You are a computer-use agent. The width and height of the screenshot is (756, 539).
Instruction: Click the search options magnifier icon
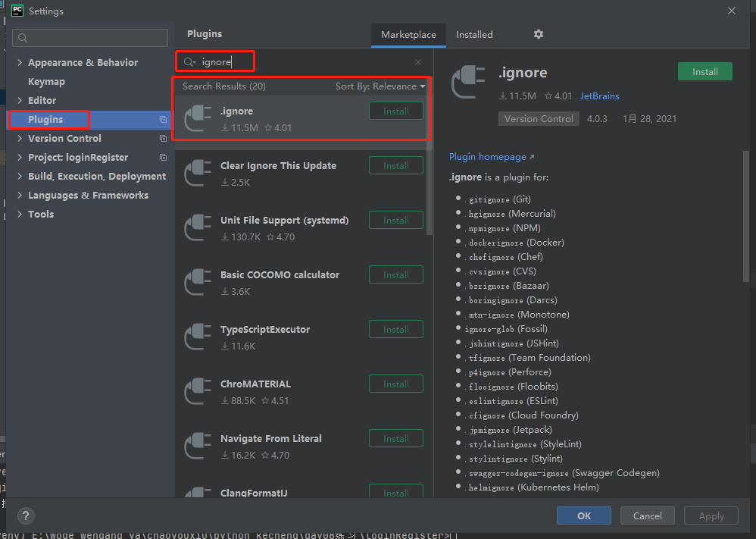pyautogui.click(x=189, y=62)
